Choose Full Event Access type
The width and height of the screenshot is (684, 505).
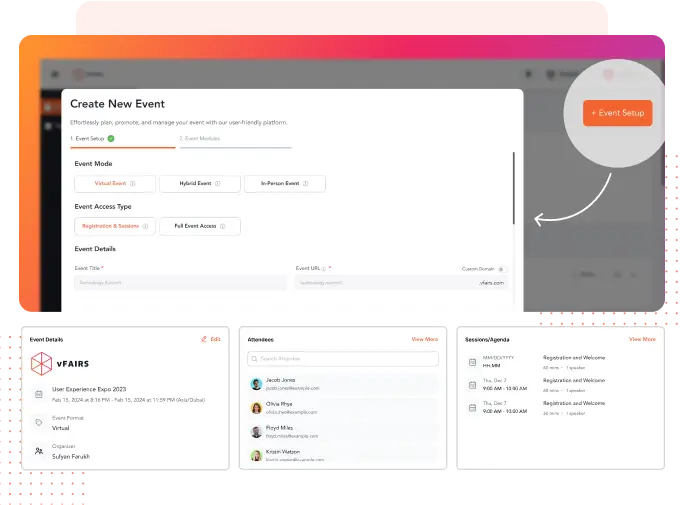pyautogui.click(x=200, y=226)
